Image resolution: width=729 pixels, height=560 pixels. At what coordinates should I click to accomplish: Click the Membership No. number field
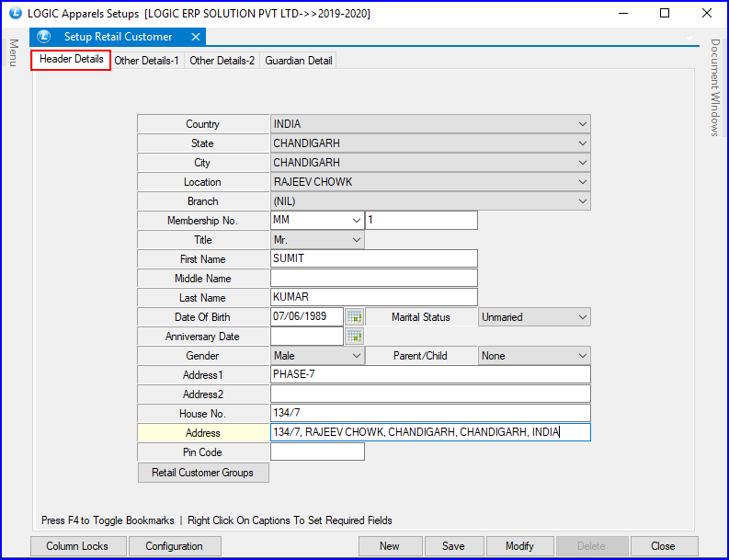click(x=421, y=221)
